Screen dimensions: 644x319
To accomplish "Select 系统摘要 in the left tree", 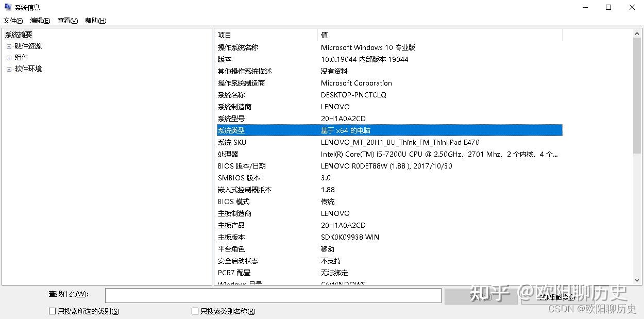I will click(x=19, y=34).
